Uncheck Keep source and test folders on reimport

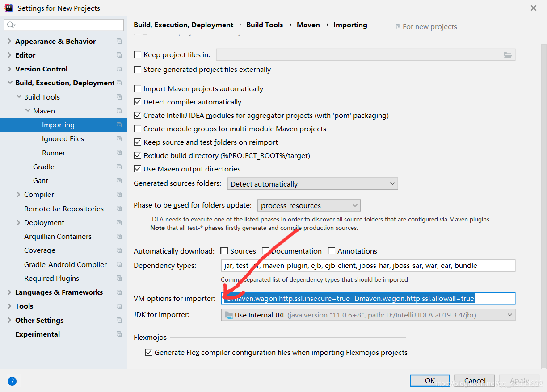[x=138, y=142]
